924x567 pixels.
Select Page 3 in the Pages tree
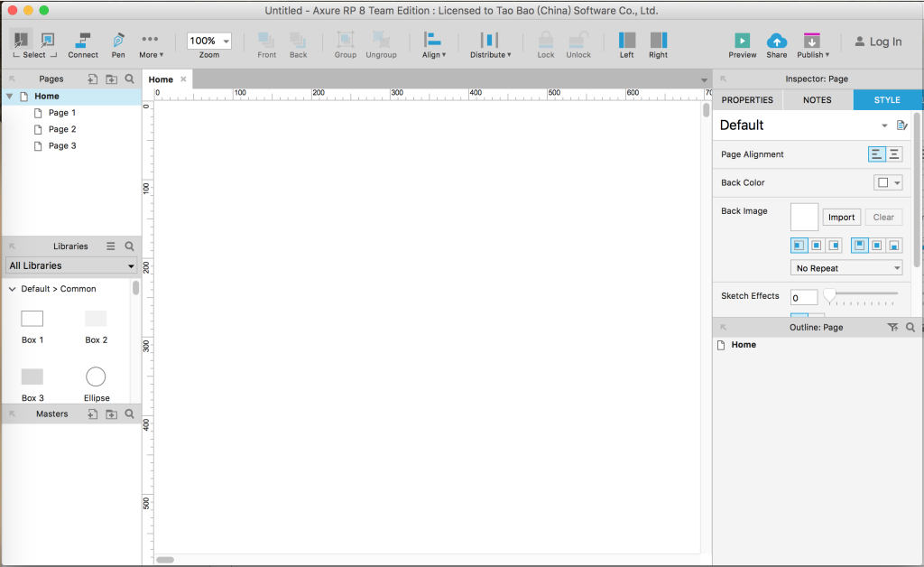[x=62, y=145]
